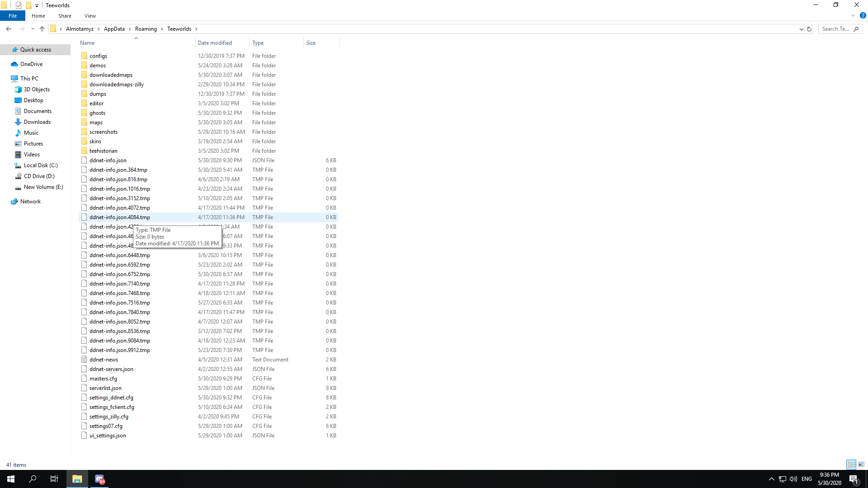Select Roaming in the breadcrumb path
The width and height of the screenshot is (868, 488).
146,29
